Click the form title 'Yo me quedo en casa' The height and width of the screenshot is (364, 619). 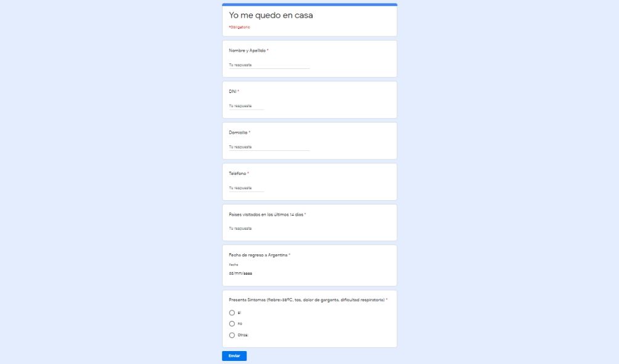point(271,15)
